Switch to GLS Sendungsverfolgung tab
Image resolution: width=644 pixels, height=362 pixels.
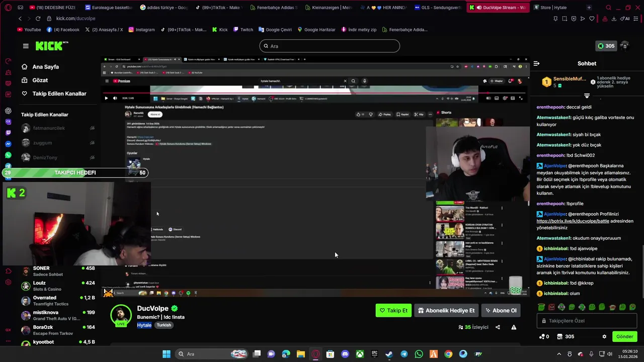tap(438, 8)
